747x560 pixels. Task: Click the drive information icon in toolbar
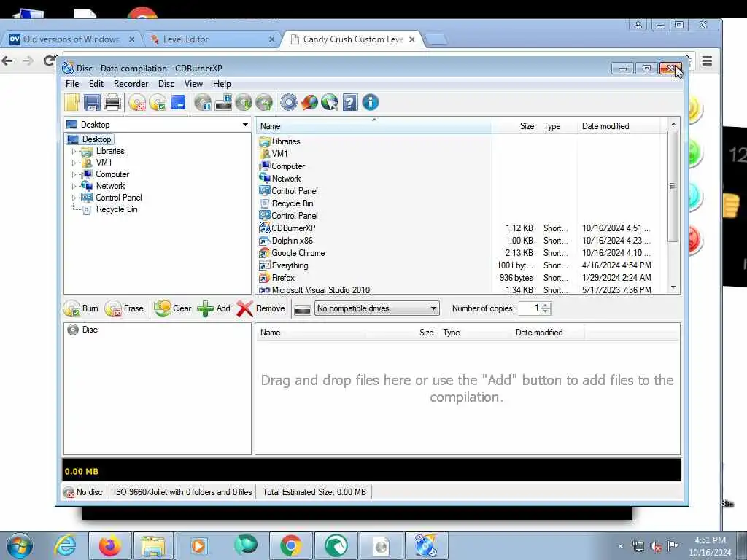tap(223, 102)
